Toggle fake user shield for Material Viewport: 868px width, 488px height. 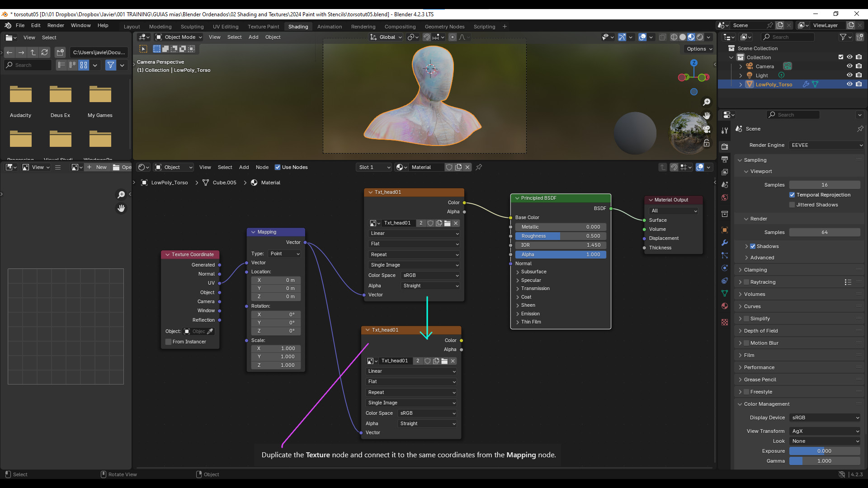pos(449,167)
